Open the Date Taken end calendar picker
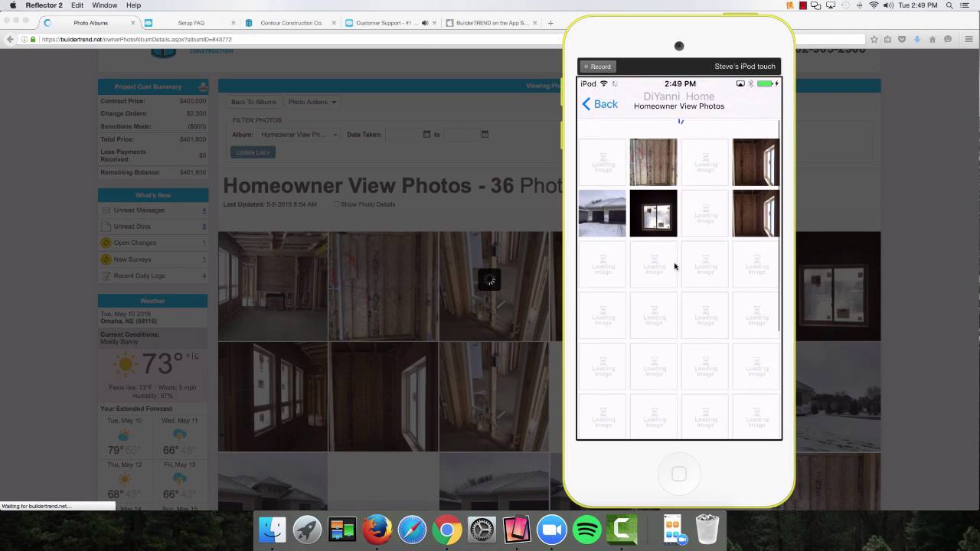 (x=485, y=135)
